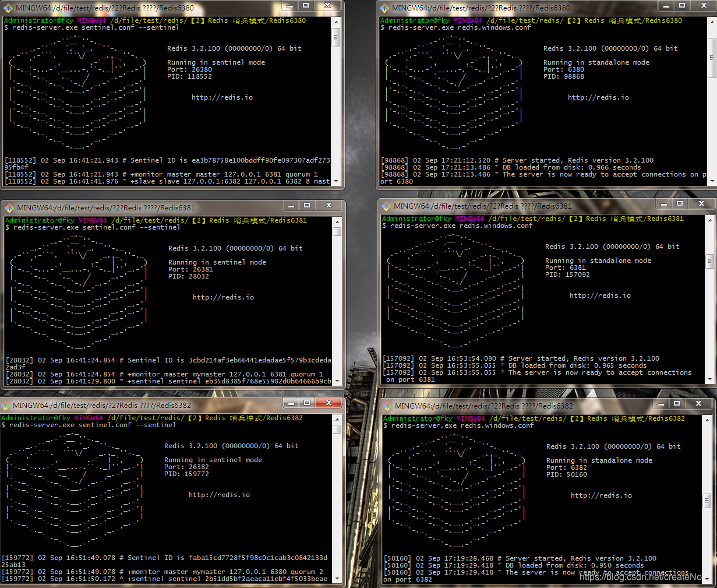
Task: Click scrollbar thumb in Redis6380 standalone window
Action: [x=712, y=58]
